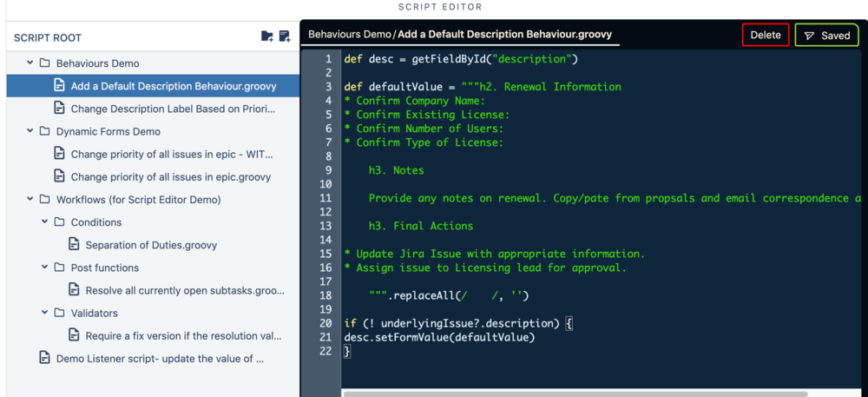The image size is (868, 397).
Task: Click the "* Confirm Number of Users:" code line
Action: pos(424,129)
